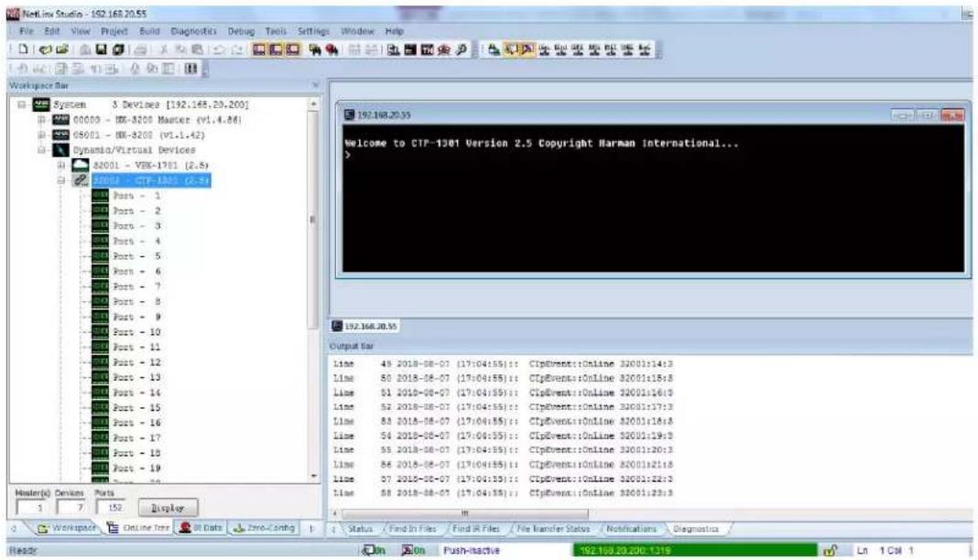This screenshot has width=978, height=560.
Task: Open the Tools menu
Action: point(276,31)
